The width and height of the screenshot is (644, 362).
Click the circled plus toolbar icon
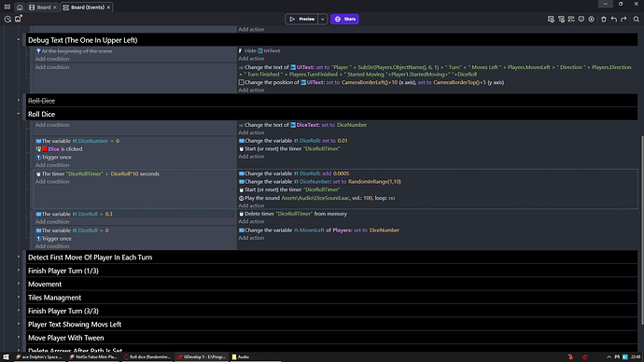click(x=591, y=19)
